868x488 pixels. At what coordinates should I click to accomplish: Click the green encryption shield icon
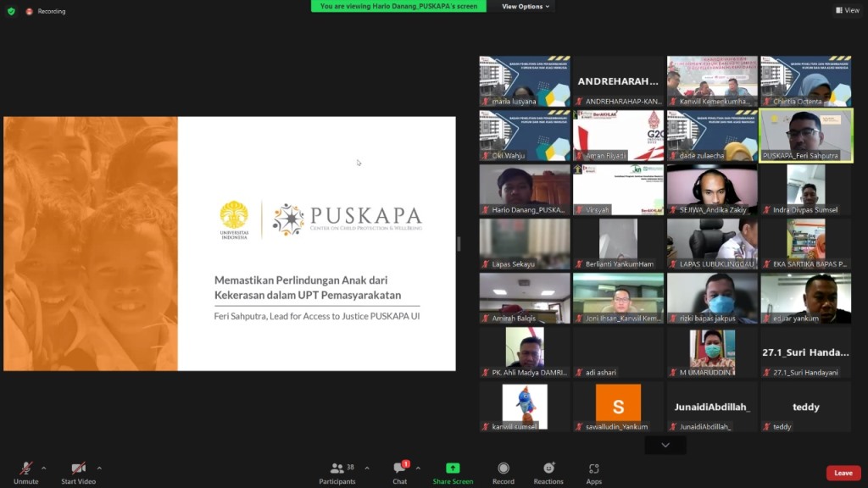pyautogui.click(x=11, y=11)
